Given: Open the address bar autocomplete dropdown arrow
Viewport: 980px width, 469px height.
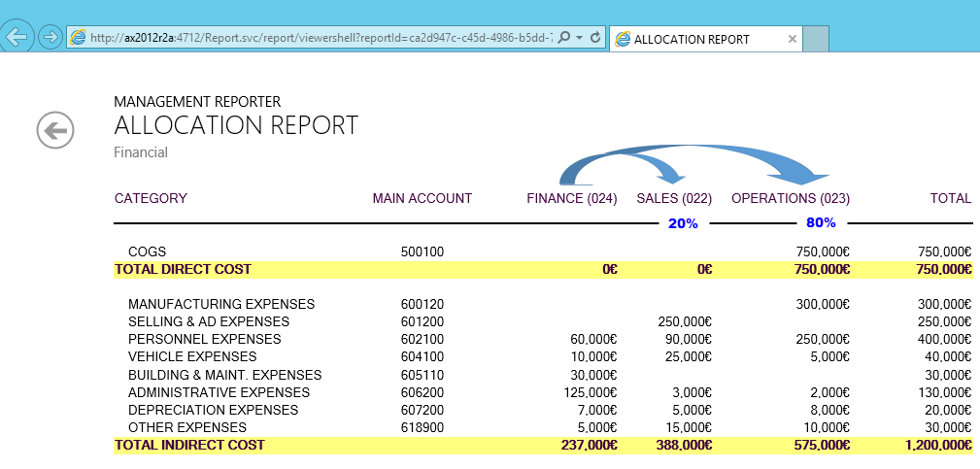Looking at the screenshot, I should point(580,39).
